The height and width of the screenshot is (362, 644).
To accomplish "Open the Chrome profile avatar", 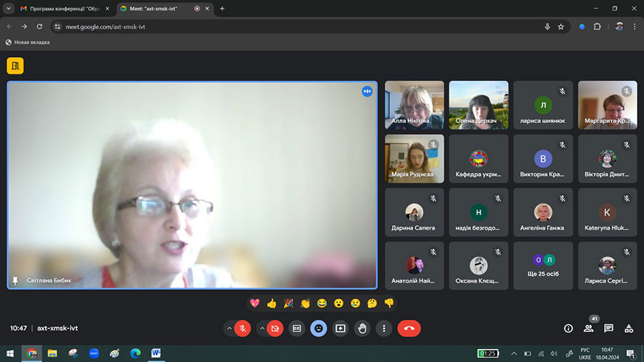I will (x=620, y=26).
